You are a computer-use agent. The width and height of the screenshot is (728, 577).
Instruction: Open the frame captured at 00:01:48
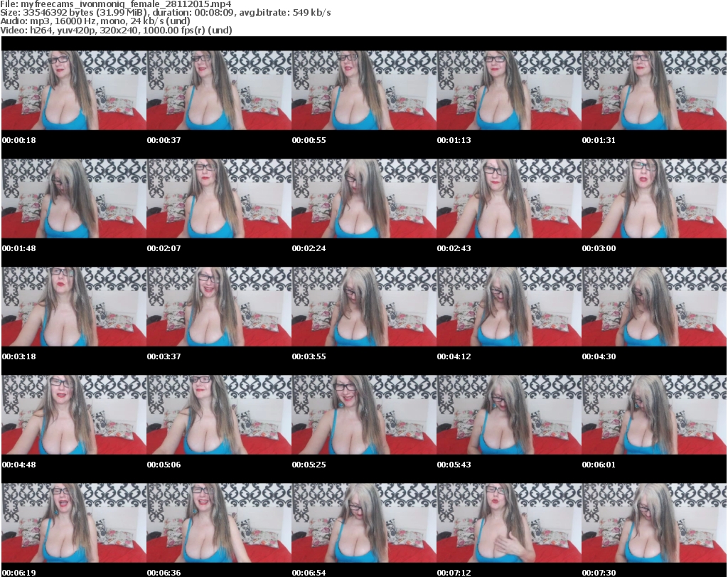pyautogui.click(x=74, y=198)
